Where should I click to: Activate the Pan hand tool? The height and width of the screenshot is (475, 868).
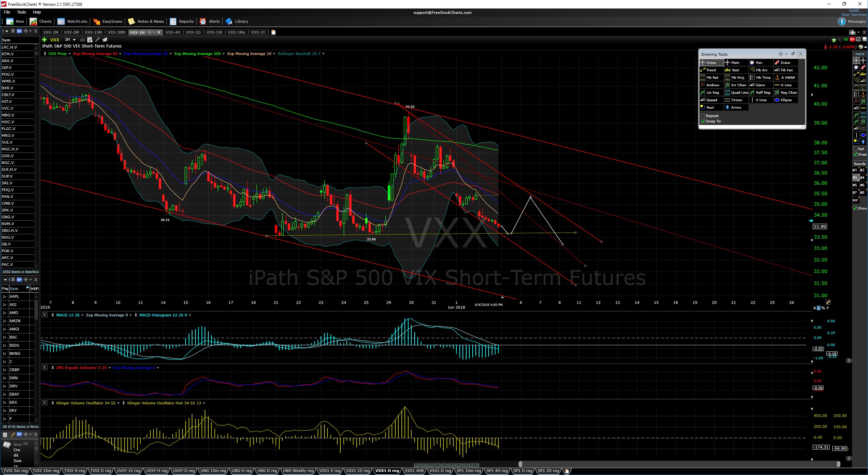[x=758, y=63]
